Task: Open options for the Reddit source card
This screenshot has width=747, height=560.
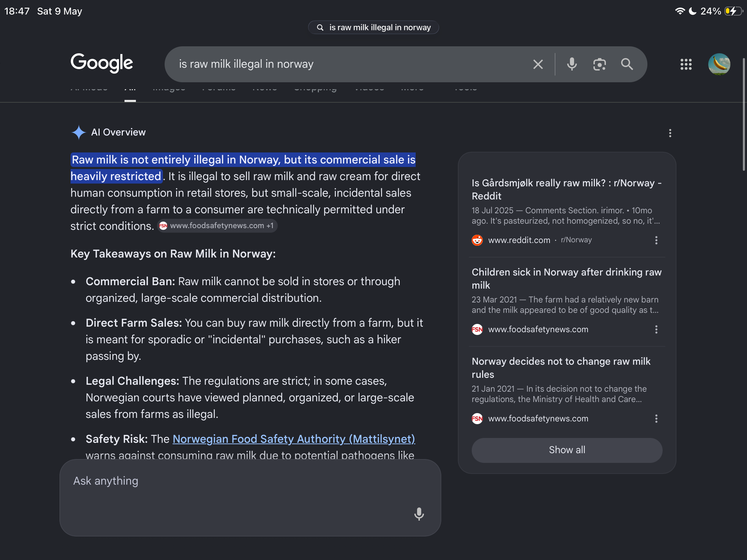Action: [656, 240]
